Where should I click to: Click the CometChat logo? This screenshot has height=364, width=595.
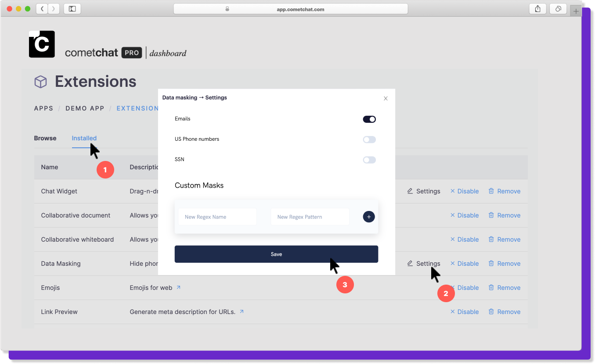(42, 44)
